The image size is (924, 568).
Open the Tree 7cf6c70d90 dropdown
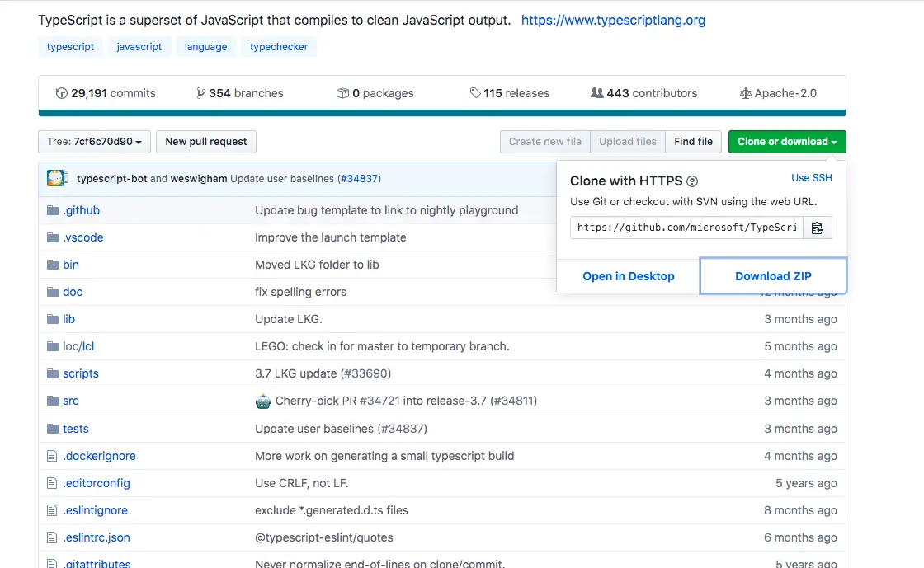[94, 142]
